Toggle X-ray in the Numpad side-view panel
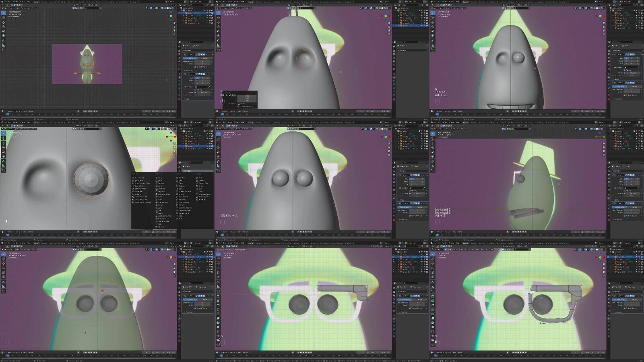 (591, 129)
